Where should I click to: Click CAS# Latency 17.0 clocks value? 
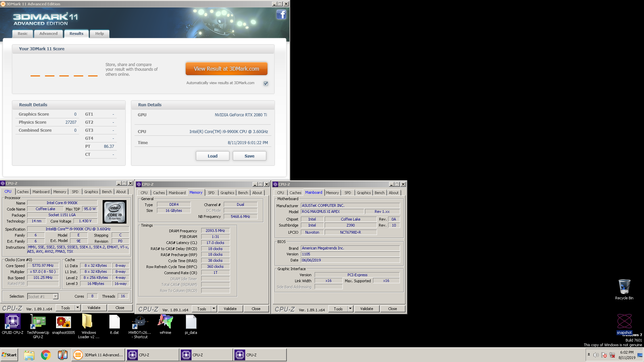[x=215, y=243]
